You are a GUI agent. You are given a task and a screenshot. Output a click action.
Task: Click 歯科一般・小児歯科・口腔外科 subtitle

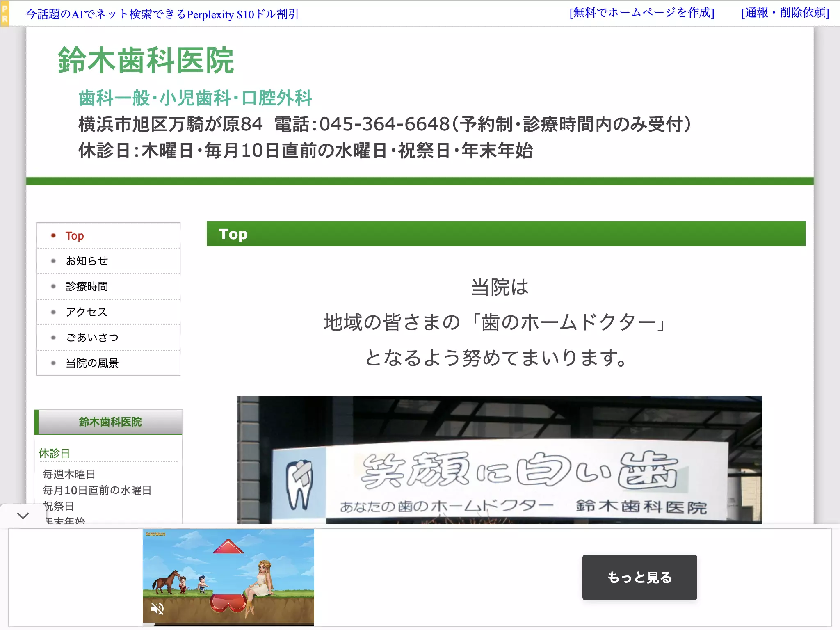coord(195,98)
